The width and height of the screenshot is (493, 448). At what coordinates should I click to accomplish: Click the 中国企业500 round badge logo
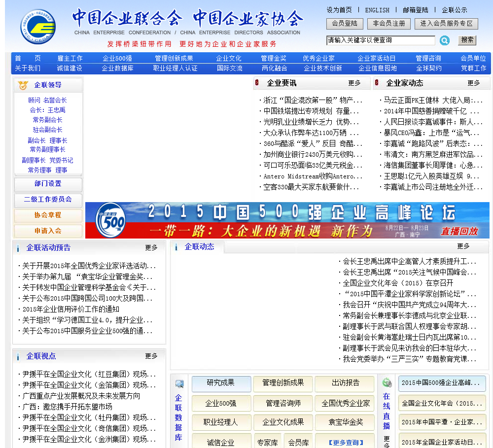tap(110, 220)
